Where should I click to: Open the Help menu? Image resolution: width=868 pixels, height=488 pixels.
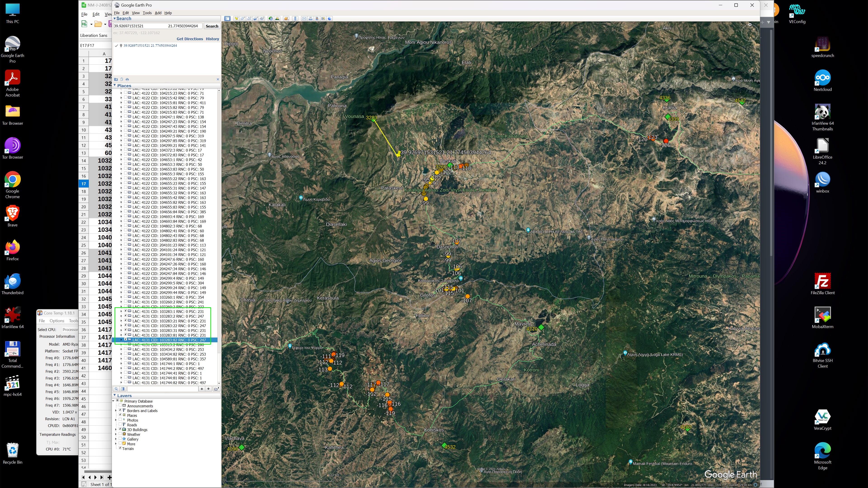click(x=168, y=13)
